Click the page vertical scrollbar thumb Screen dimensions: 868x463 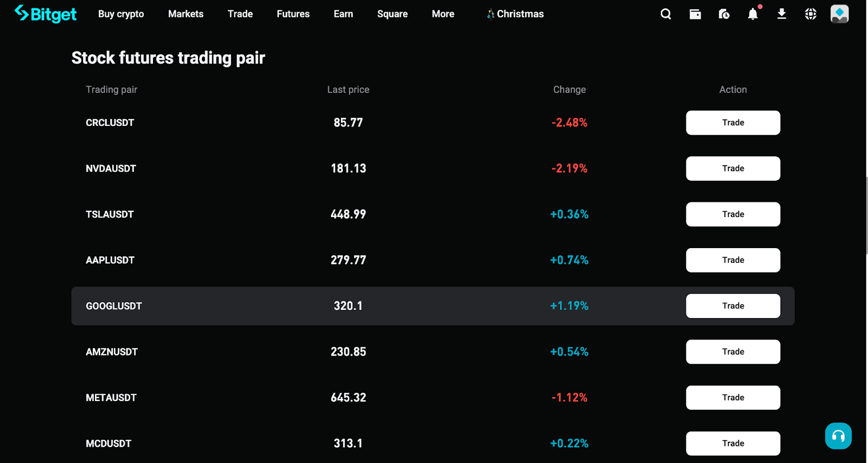(867, 215)
